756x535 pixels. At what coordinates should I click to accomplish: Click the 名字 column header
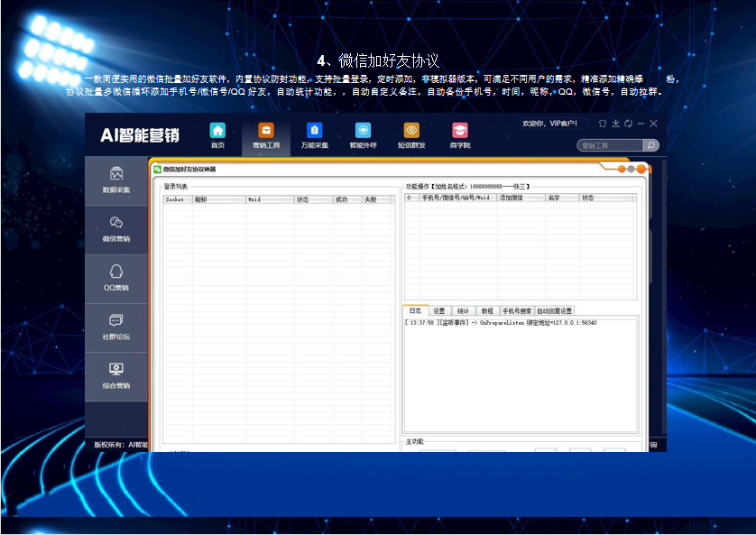(x=562, y=198)
